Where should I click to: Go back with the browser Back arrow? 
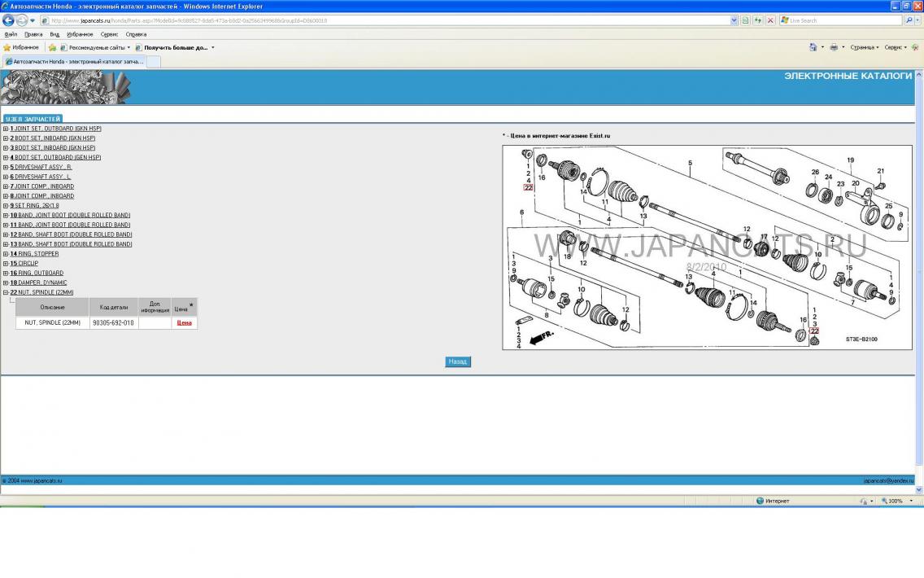tap(8, 20)
